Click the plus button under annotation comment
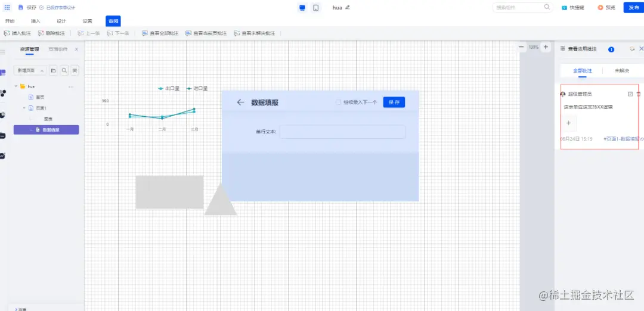Viewport: 644px width, 311px height. (568, 123)
